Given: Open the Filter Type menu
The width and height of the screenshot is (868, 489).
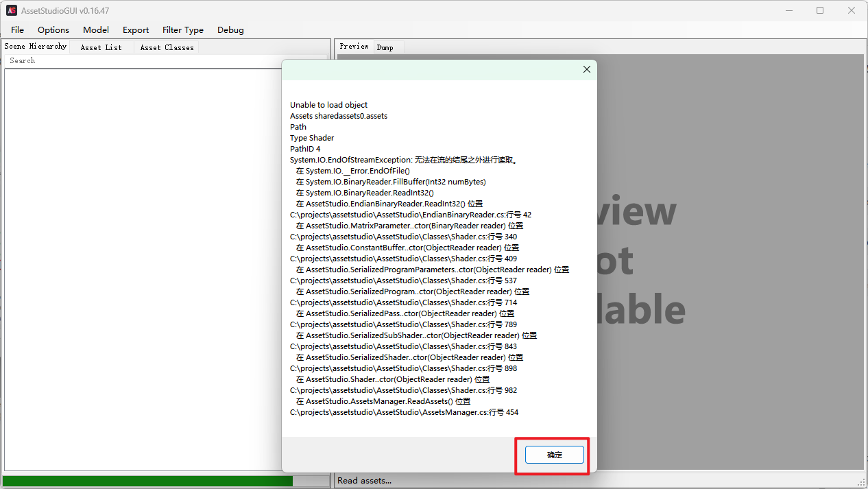Looking at the screenshot, I should 183,29.
